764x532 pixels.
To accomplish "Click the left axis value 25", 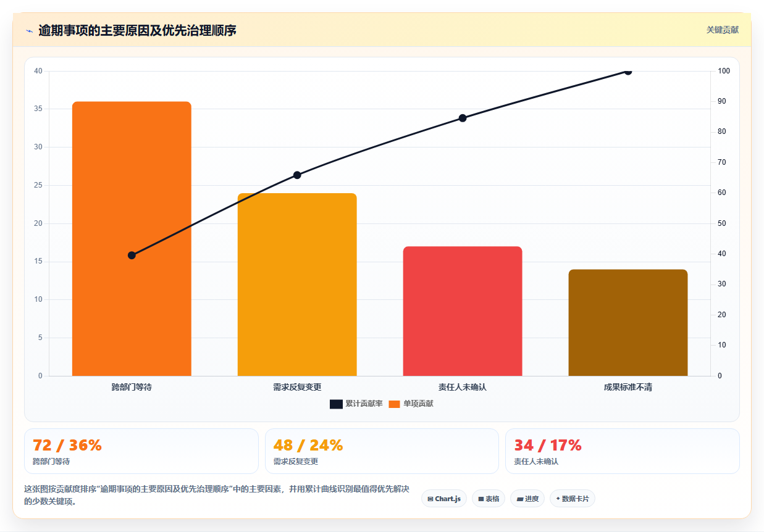I will [x=38, y=185].
